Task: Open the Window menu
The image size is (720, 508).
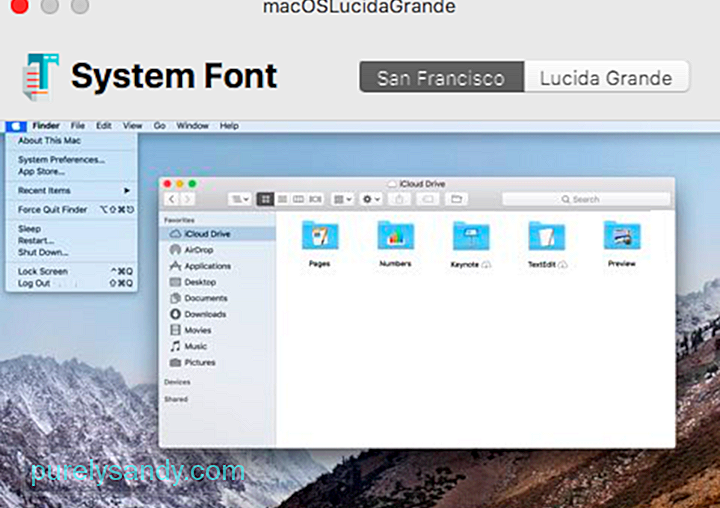Action: (192, 126)
